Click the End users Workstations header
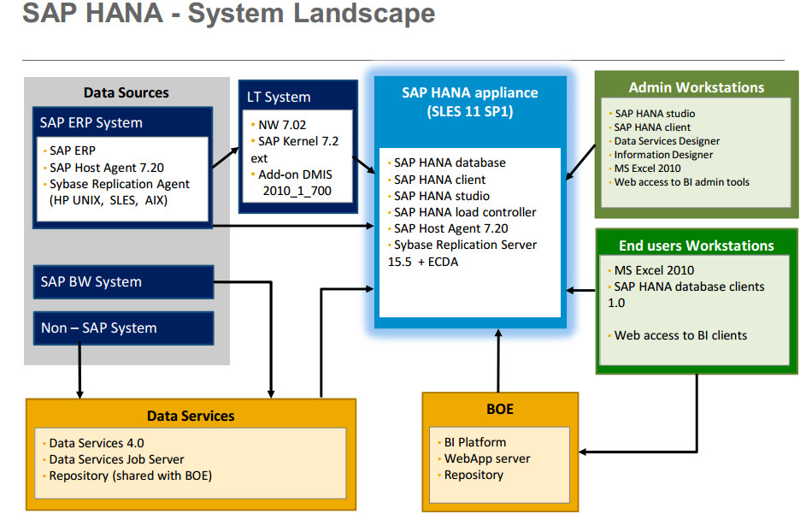Image resolution: width=812 pixels, height=526 pixels. click(x=695, y=245)
